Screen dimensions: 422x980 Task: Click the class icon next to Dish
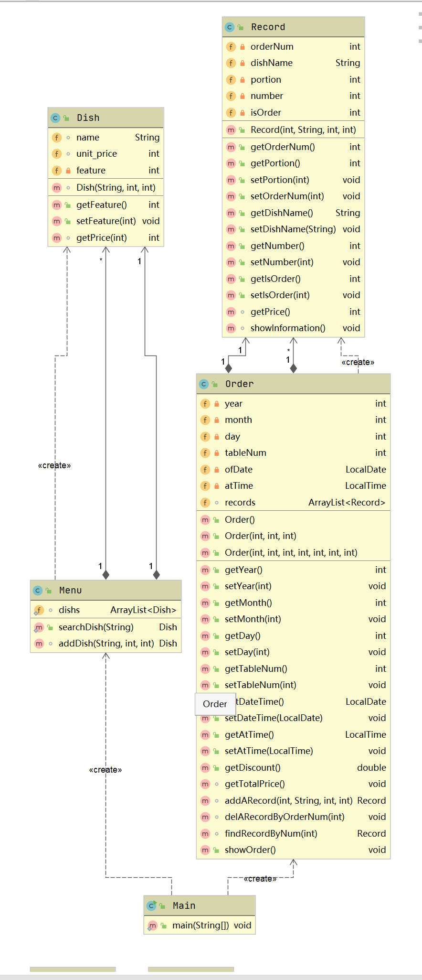(55, 118)
